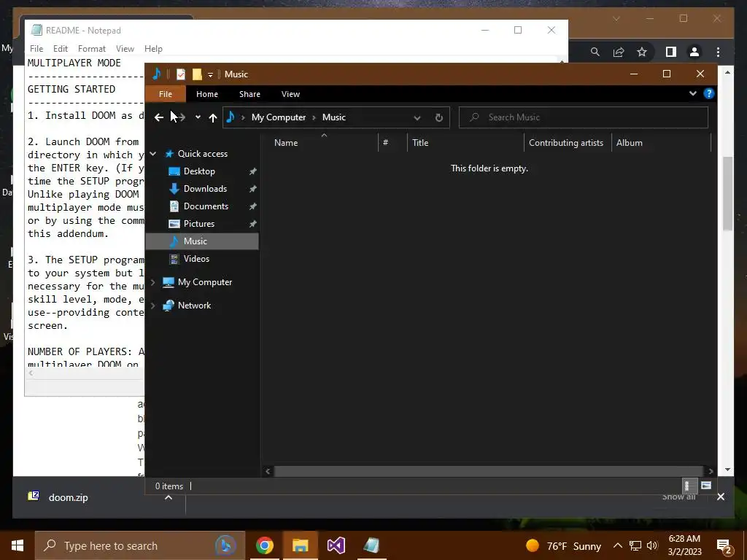Toggle Chrome's side panel icon

[x=671, y=52]
